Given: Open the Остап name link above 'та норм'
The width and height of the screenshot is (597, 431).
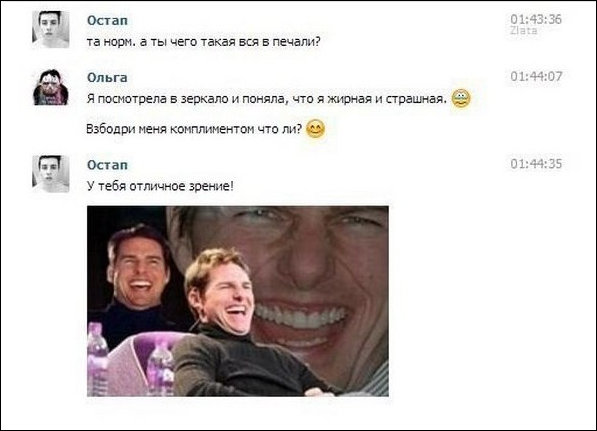Looking at the screenshot, I should coord(107,20).
